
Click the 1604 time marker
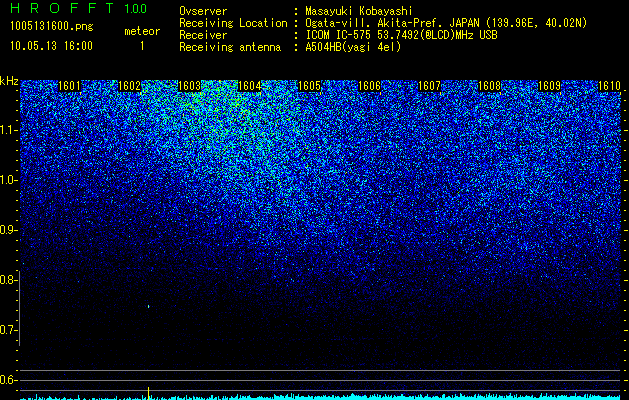pyautogui.click(x=250, y=86)
